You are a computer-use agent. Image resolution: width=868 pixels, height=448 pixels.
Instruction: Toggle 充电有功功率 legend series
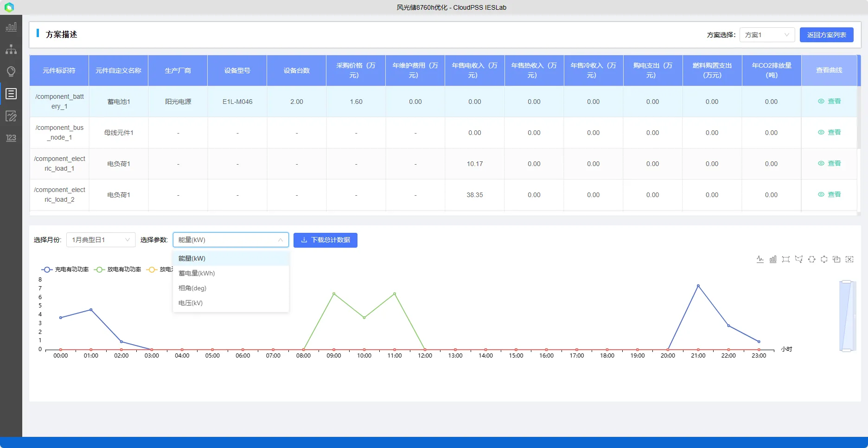65,269
